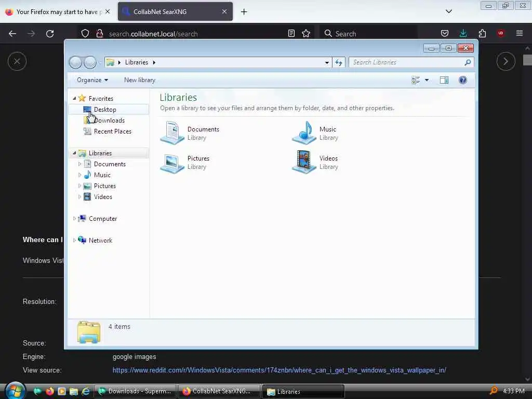
Task: Expand the Computer node in sidebar
Action: coord(74,219)
